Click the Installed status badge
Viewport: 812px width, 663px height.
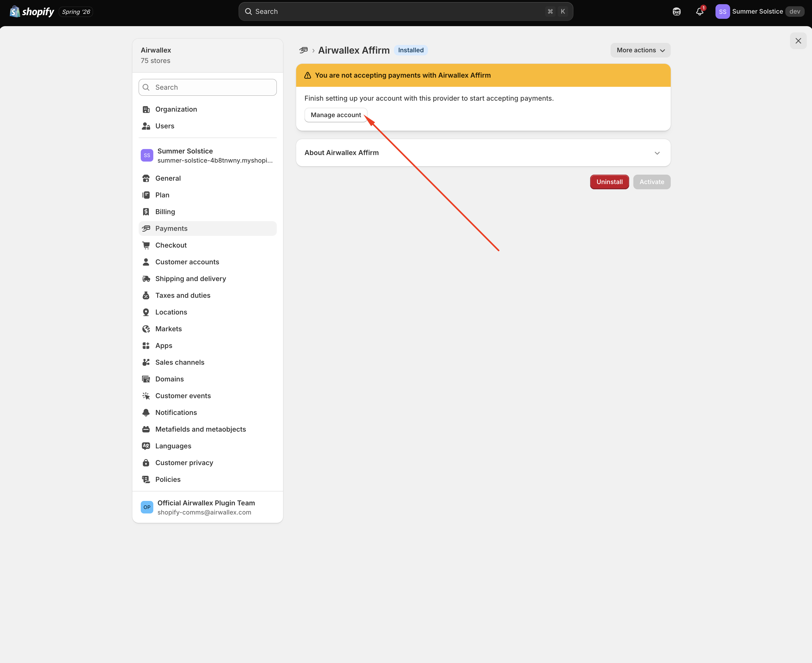click(x=411, y=50)
